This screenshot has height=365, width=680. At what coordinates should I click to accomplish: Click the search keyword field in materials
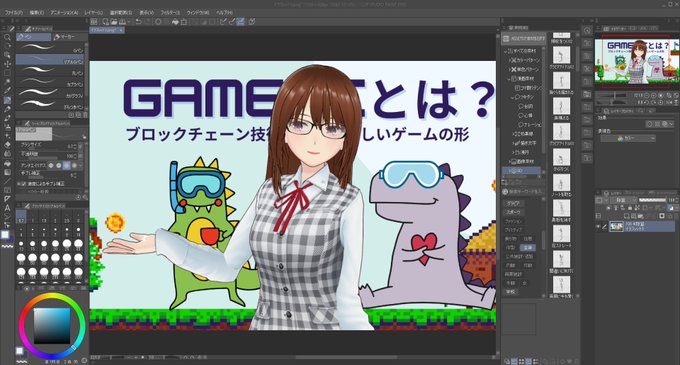(x=522, y=191)
